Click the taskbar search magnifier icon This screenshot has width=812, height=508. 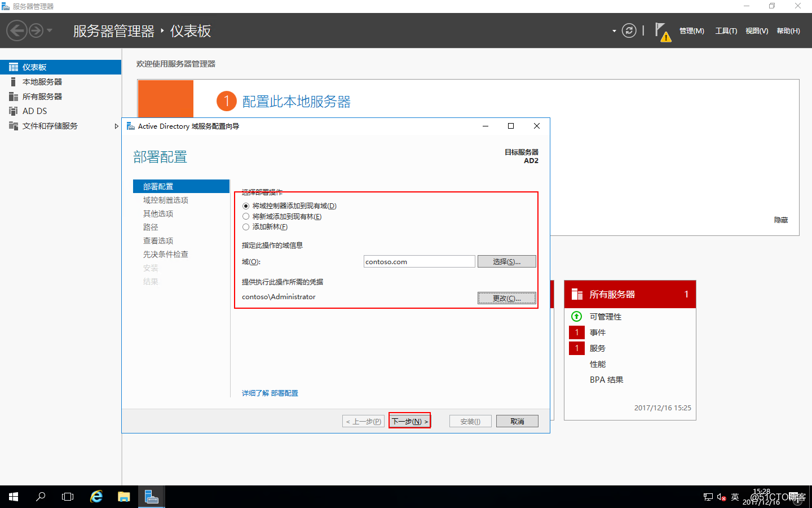coord(41,497)
